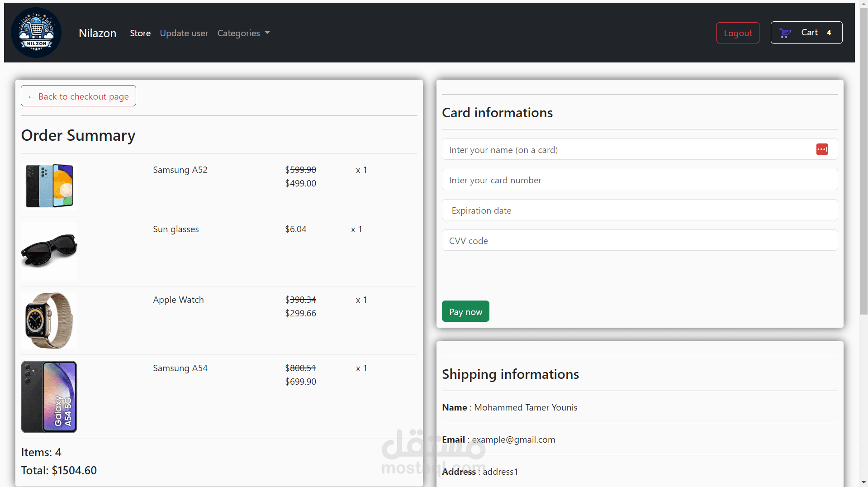This screenshot has height=487, width=868.
Task: Click the cart item count badge
Action: pos(829,33)
